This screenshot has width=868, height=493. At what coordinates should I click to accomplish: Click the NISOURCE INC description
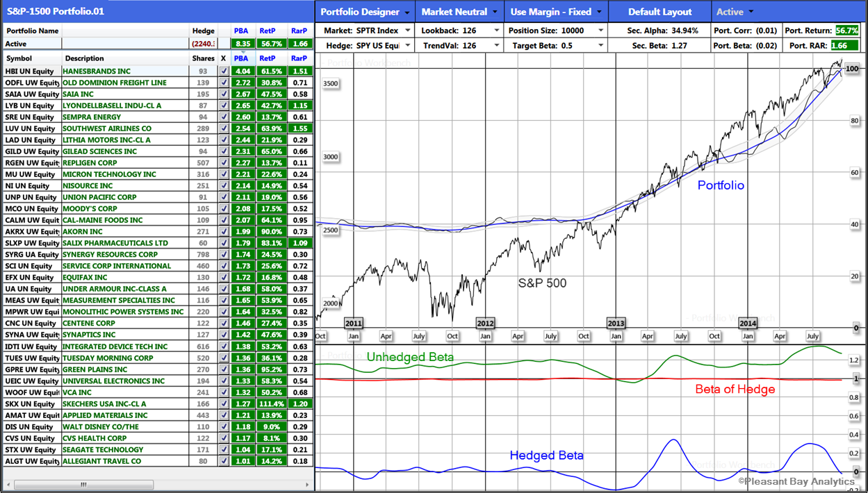[x=125, y=185]
